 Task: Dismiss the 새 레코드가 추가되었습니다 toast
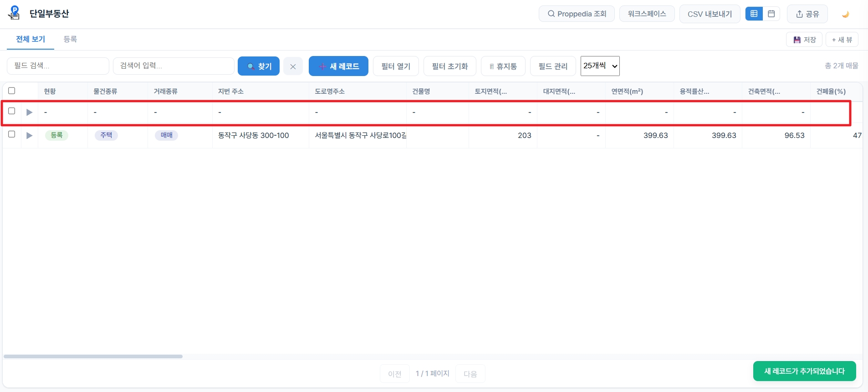[x=804, y=371]
